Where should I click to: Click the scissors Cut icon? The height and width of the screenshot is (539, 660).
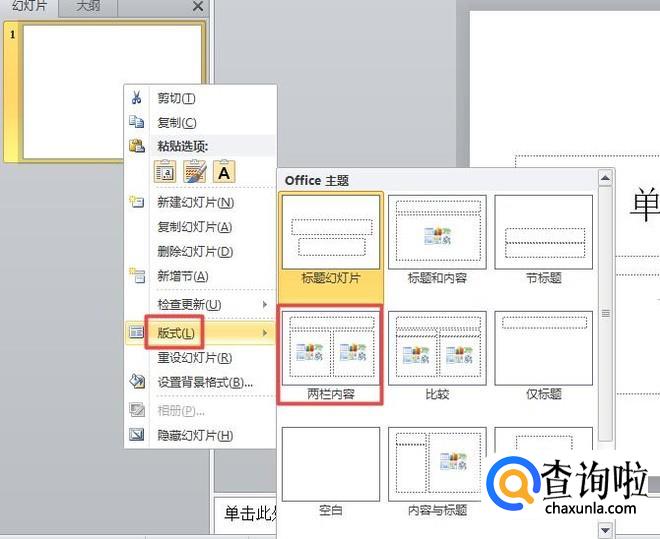click(136, 98)
